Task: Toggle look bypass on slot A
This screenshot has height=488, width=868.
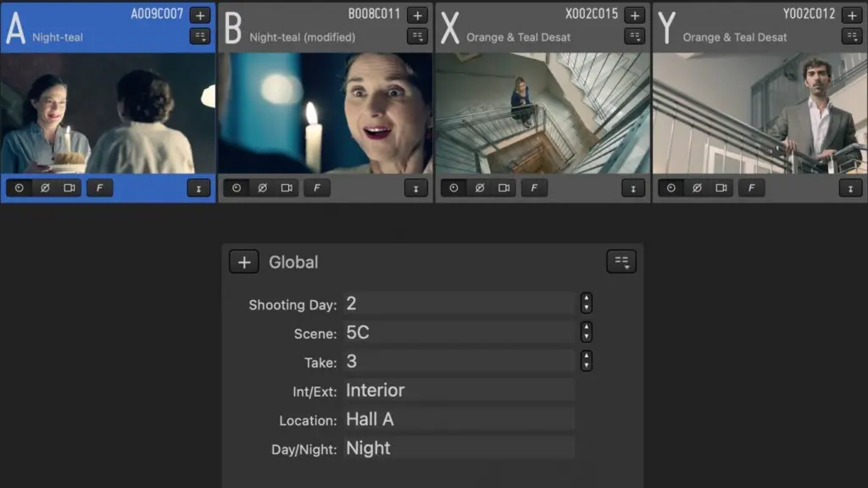Action: click(45, 188)
